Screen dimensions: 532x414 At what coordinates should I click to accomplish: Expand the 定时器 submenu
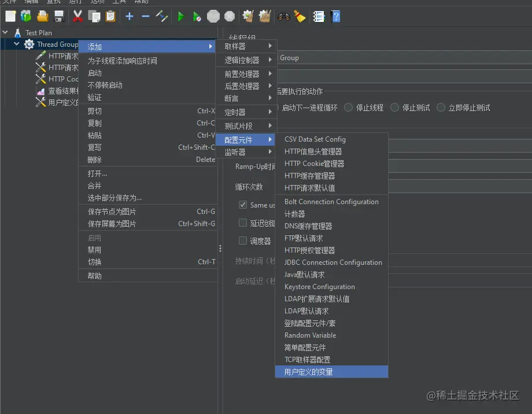tap(246, 112)
